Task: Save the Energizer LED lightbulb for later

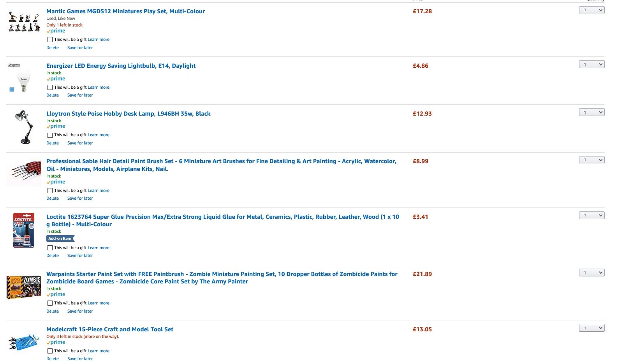Action: pyautogui.click(x=80, y=95)
